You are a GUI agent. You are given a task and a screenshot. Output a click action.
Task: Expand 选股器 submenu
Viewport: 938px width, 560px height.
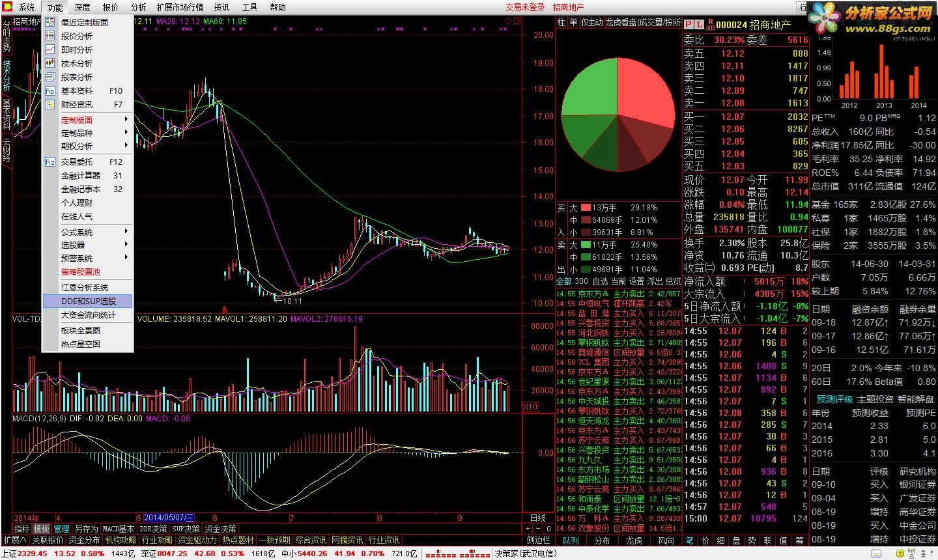(x=87, y=245)
